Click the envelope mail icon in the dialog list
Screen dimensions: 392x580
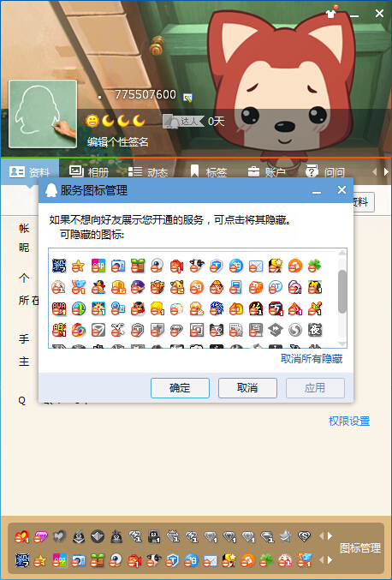pyautogui.click(x=256, y=266)
